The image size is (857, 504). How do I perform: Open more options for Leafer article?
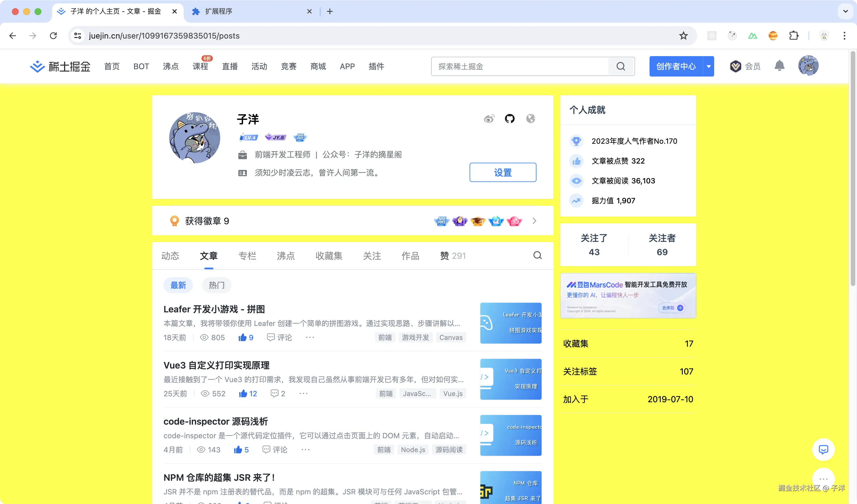310,337
